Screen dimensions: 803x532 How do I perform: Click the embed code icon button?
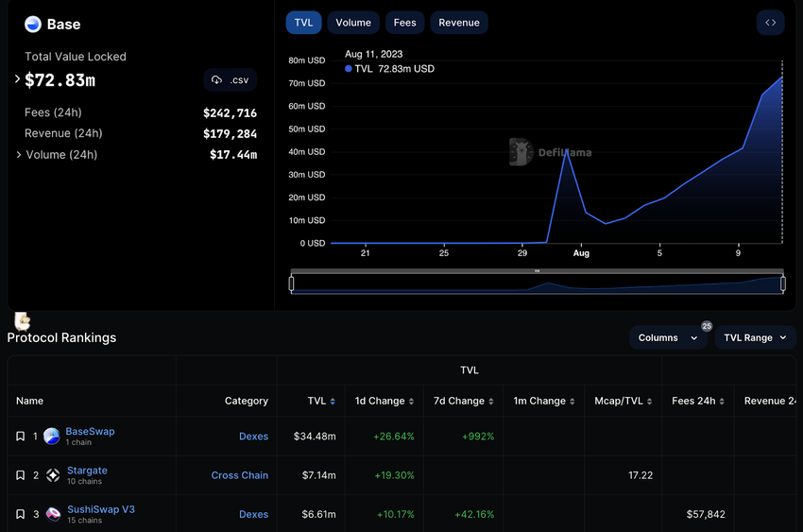click(x=770, y=23)
